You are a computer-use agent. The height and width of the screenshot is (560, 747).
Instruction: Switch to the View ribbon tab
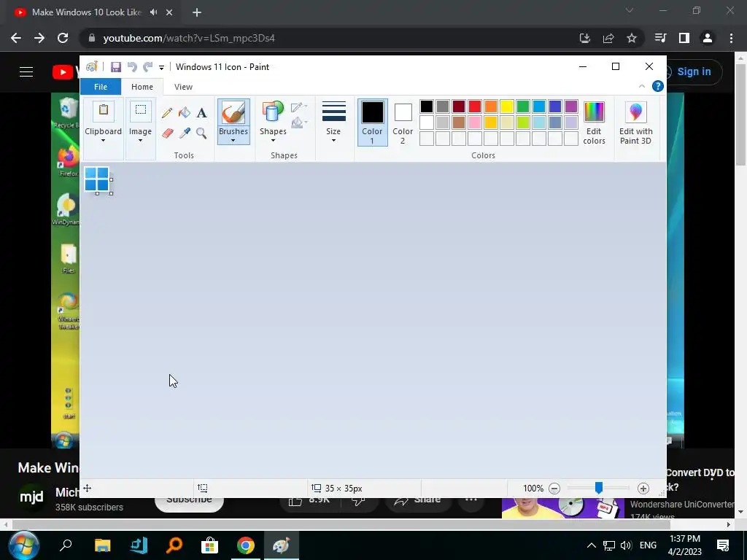coord(183,87)
